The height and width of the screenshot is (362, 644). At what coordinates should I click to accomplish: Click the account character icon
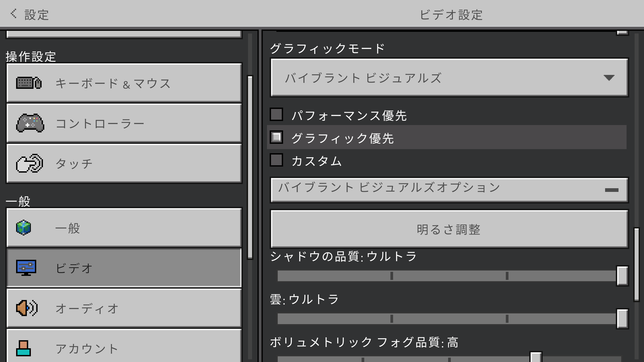(23, 348)
